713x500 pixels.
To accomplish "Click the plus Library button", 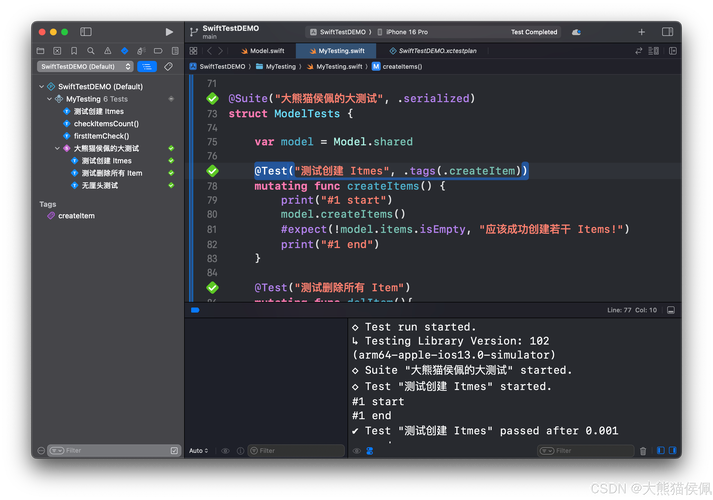I will [x=642, y=32].
